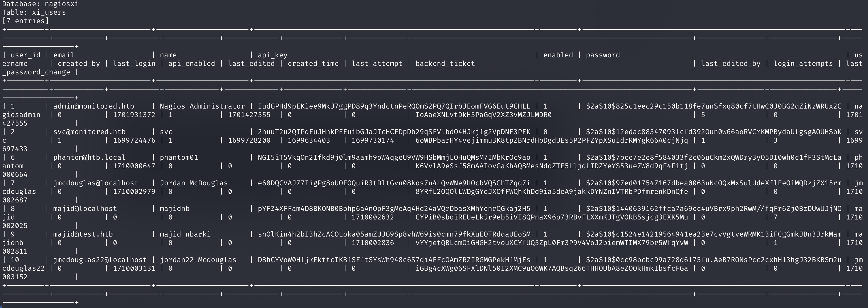
Task: Click the phantom password hash '$2a$10$7bce7e2e8f584033'
Action: point(714,158)
